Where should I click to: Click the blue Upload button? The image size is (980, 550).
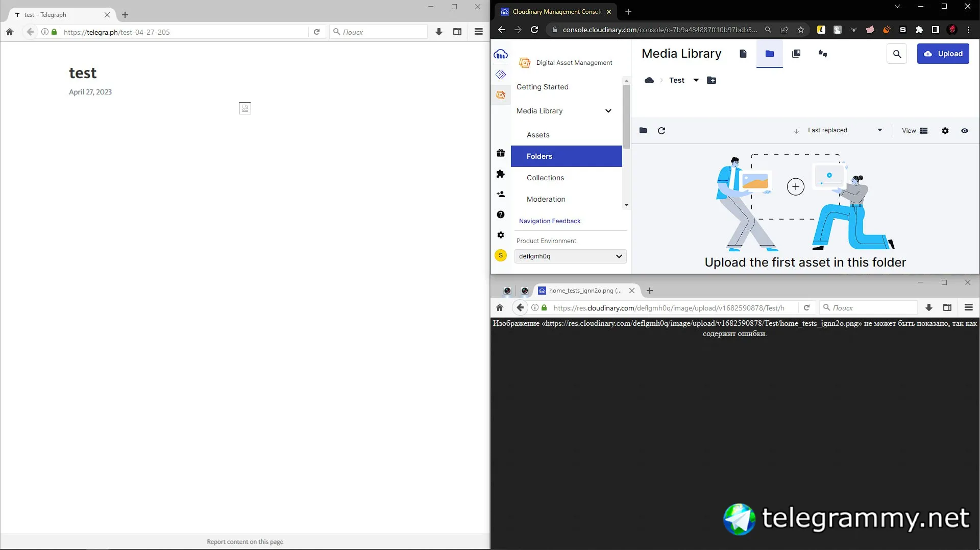coord(943,54)
